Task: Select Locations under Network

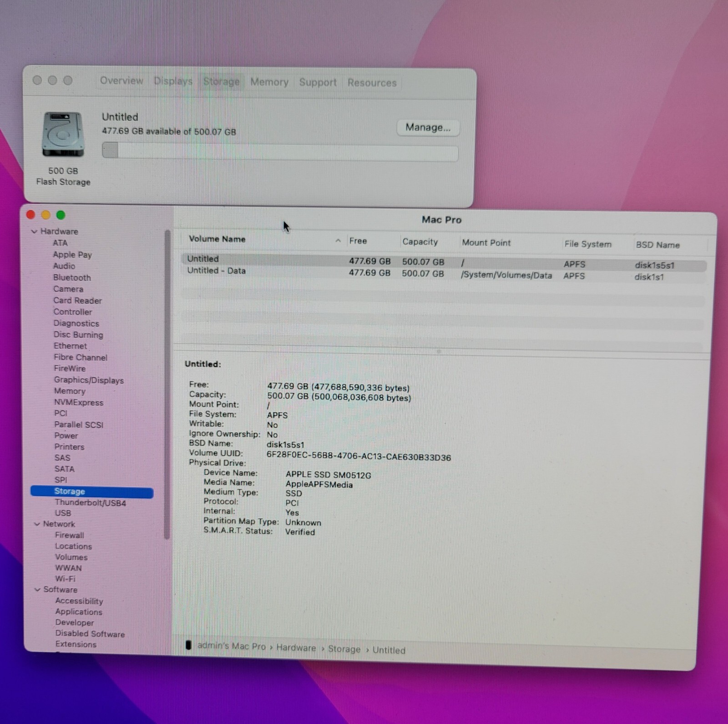Action: pyautogui.click(x=73, y=546)
